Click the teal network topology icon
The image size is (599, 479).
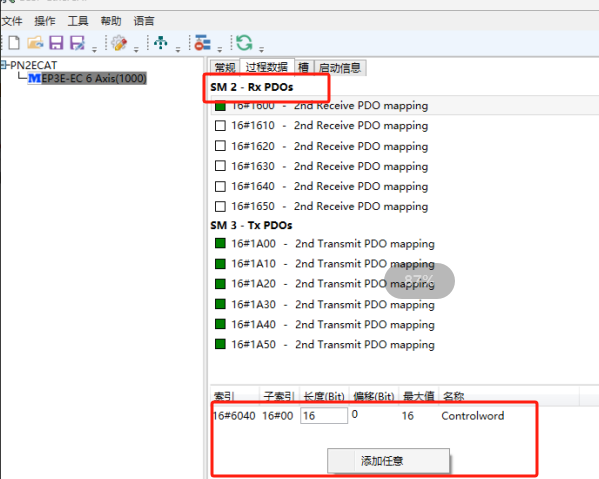click(x=161, y=42)
